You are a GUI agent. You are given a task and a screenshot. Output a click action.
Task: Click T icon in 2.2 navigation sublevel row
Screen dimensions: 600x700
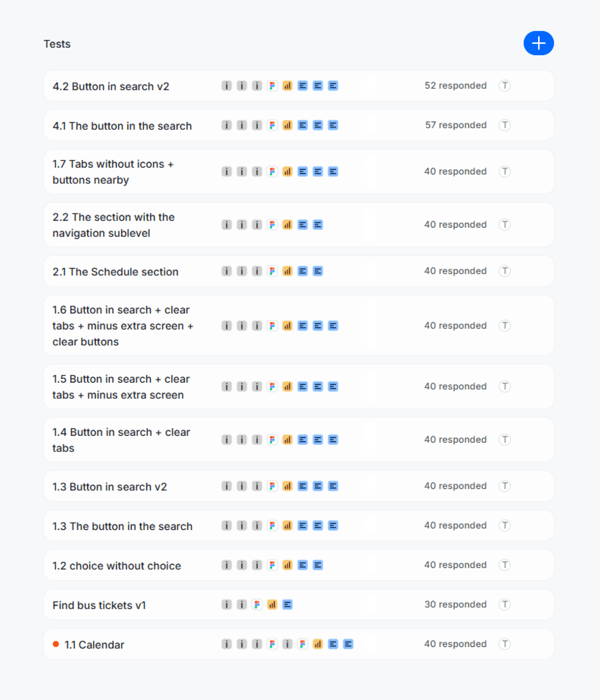coord(505,225)
